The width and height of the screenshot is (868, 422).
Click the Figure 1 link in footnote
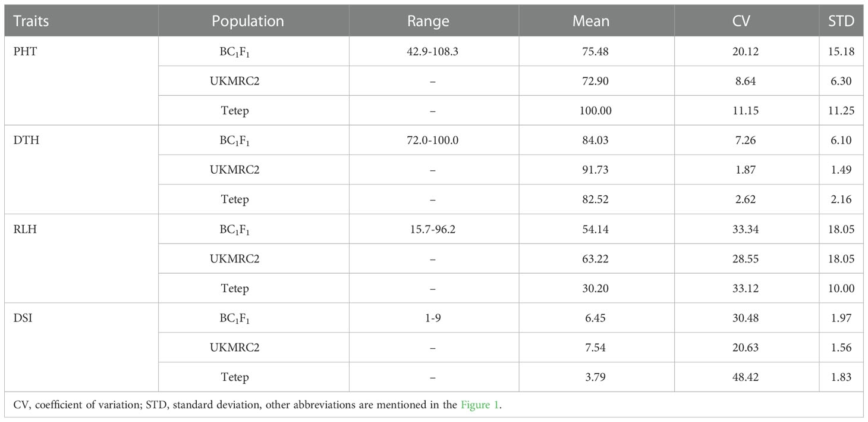[480, 405]
